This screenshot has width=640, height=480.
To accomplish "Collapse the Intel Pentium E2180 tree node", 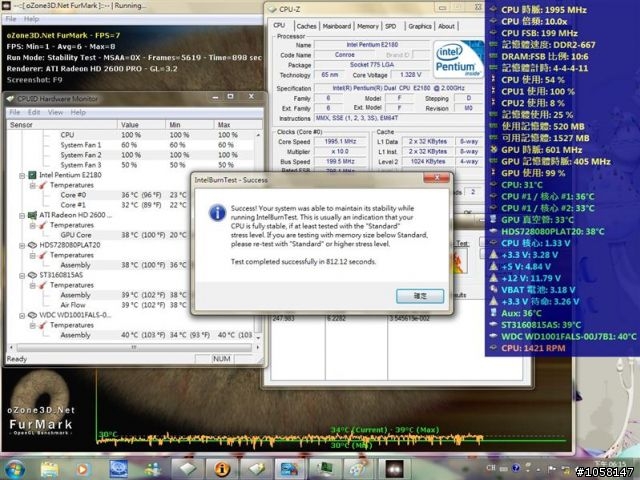I will pyautogui.click(x=22, y=176).
